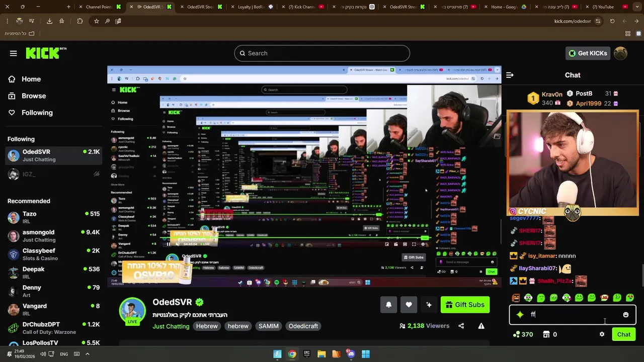Image resolution: width=644 pixels, height=362 pixels.
Task: Click the sparkle subscribe icon button
Action: pos(429,305)
